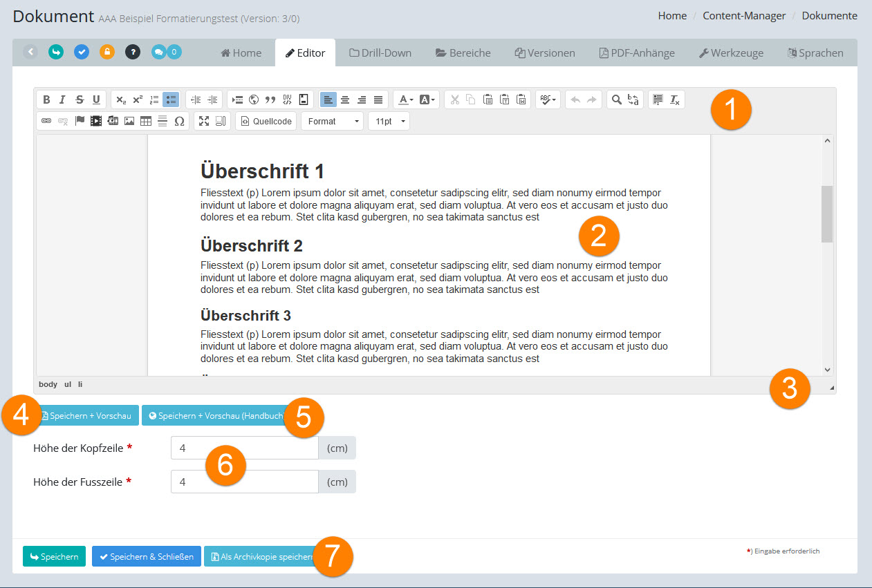Click the Höhe der Fusszeile input field
This screenshot has height=588, width=872.
tap(244, 482)
